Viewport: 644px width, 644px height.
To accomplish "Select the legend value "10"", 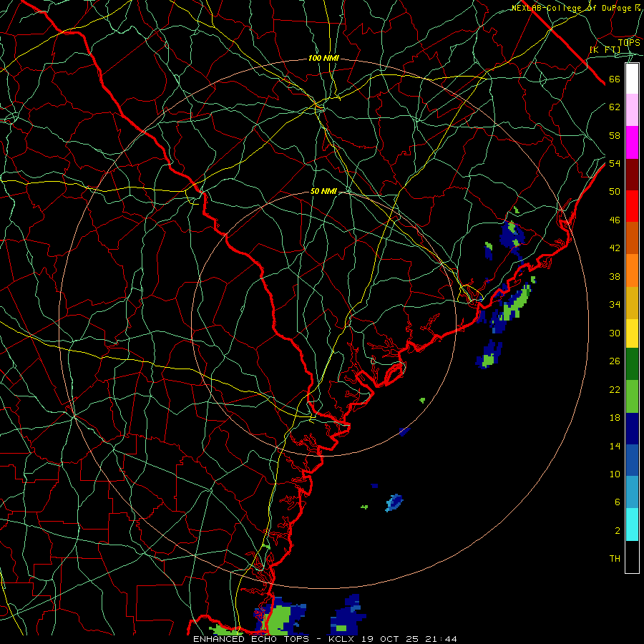I will (x=615, y=474).
